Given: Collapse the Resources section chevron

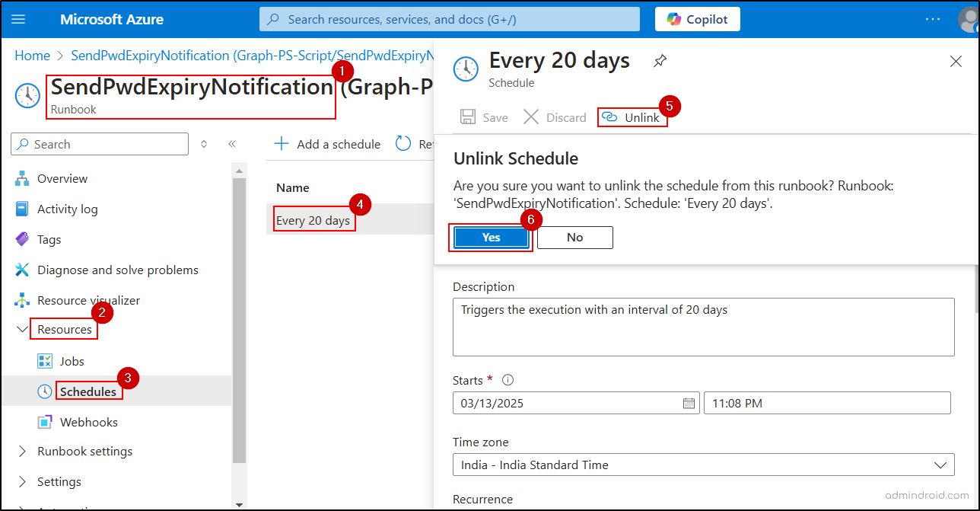Looking at the screenshot, I should 22,330.
